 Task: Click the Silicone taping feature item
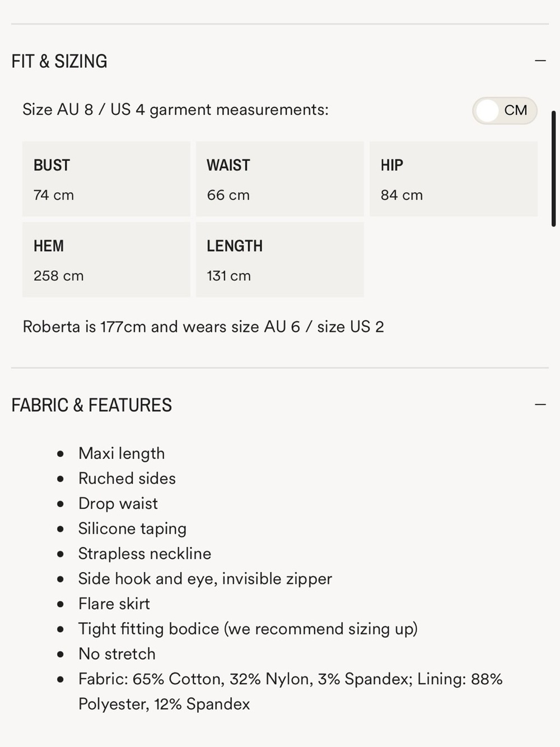132,528
